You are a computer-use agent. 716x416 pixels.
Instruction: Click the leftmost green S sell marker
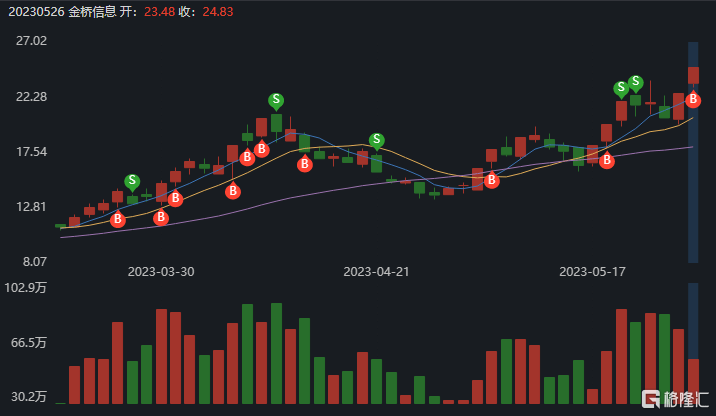coord(132,181)
